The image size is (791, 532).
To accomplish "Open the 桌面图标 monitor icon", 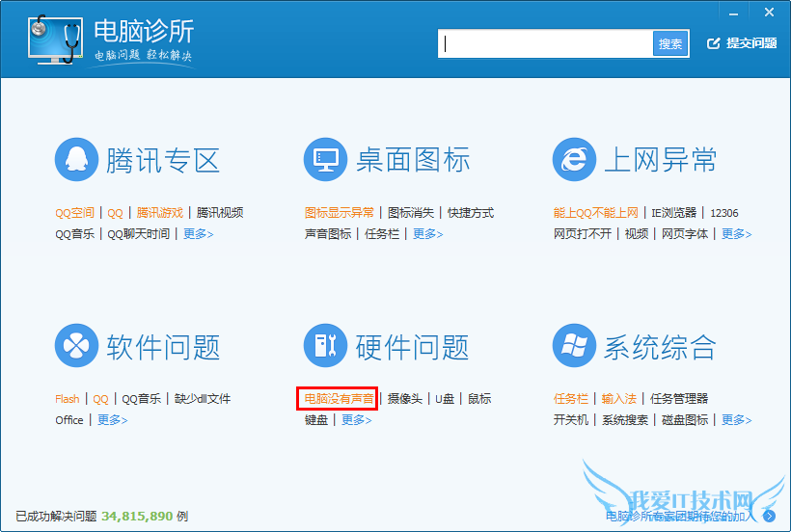I will [x=325, y=160].
